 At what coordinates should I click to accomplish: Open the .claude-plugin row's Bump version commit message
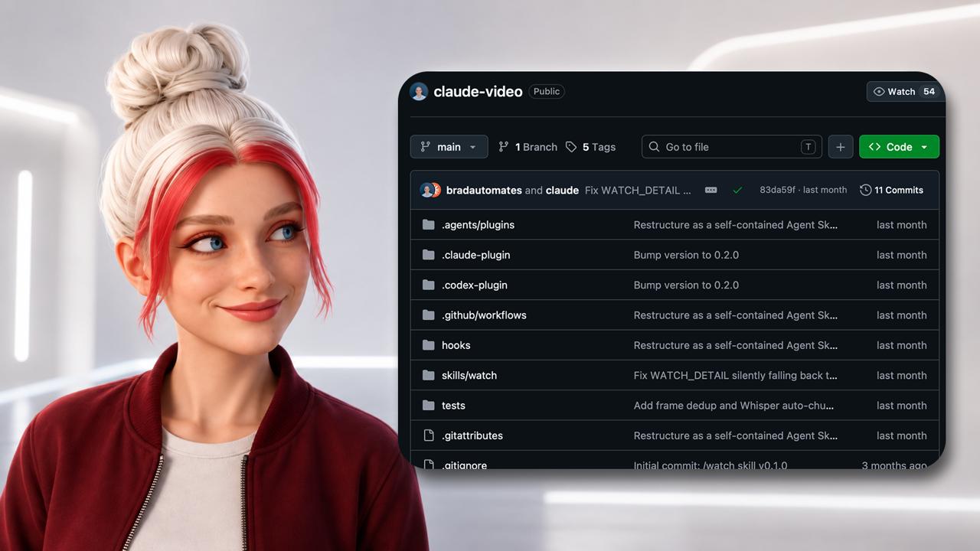coord(686,255)
